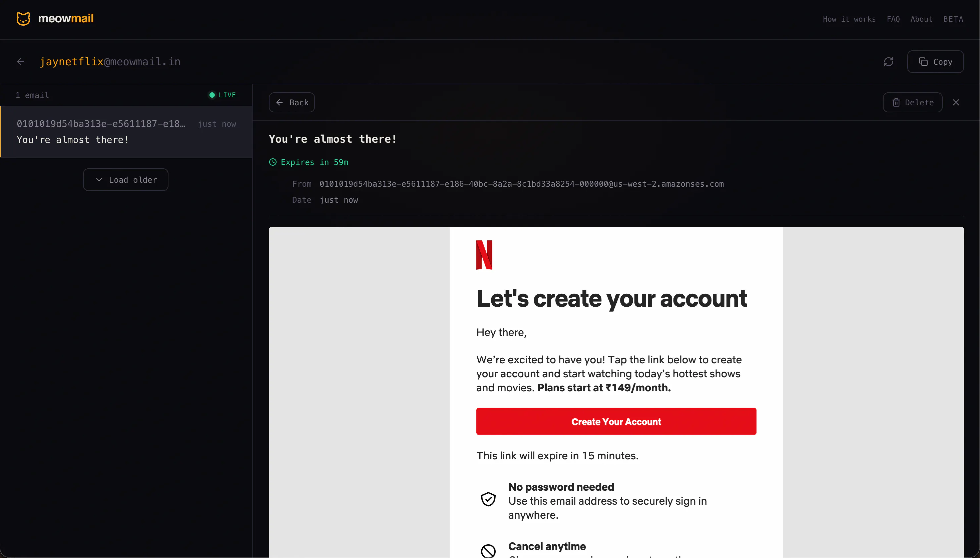The width and height of the screenshot is (980, 558).
Task: Click the 'Hey there,' greeting line
Action: (501, 333)
